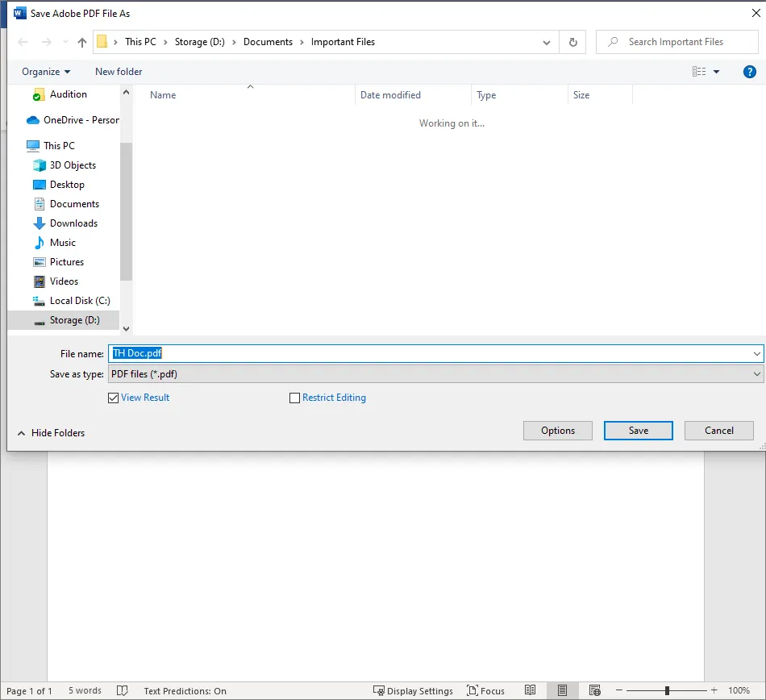766x700 pixels.
Task: Uncheck the View Result checkbox
Action: (114, 398)
